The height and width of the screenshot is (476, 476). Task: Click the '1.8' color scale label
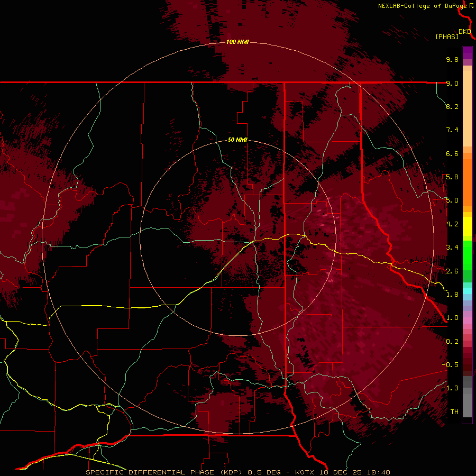click(x=452, y=295)
